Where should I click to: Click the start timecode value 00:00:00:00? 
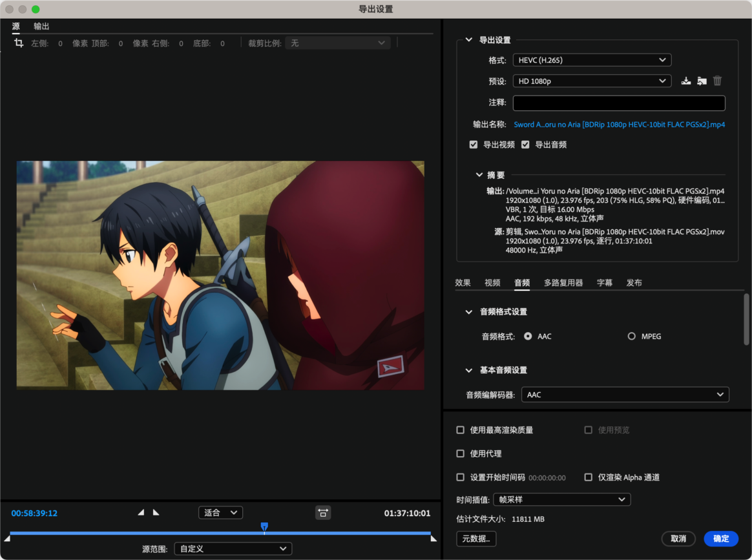547,478
